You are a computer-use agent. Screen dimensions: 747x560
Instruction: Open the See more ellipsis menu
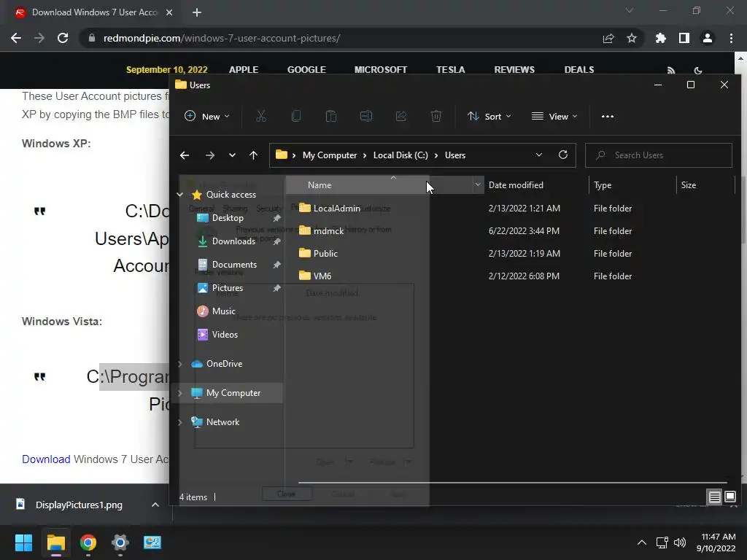(x=608, y=116)
